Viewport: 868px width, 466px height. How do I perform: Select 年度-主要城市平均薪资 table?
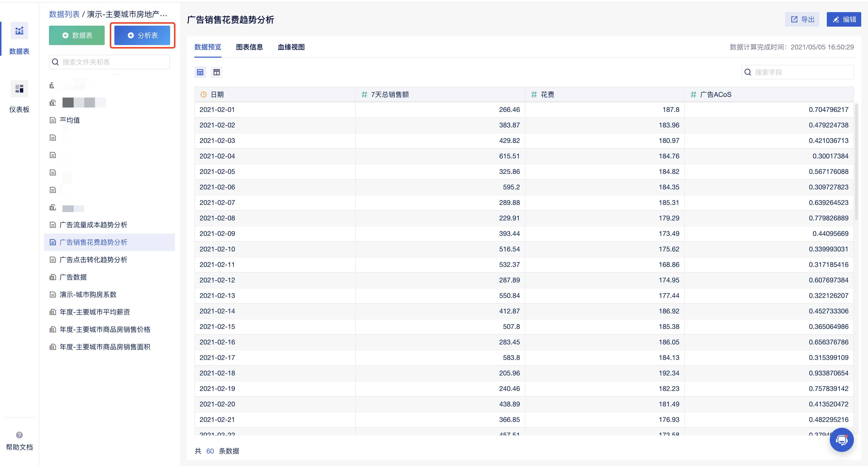pyautogui.click(x=95, y=312)
